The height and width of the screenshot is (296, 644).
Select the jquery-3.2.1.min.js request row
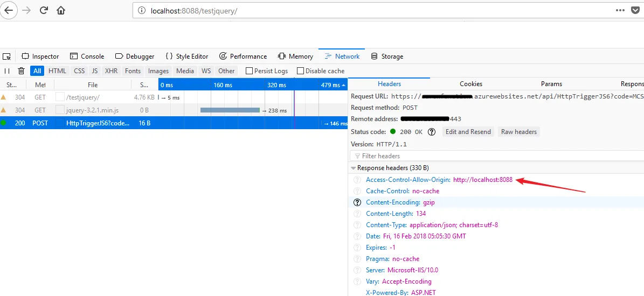click(x=174, y=110)
